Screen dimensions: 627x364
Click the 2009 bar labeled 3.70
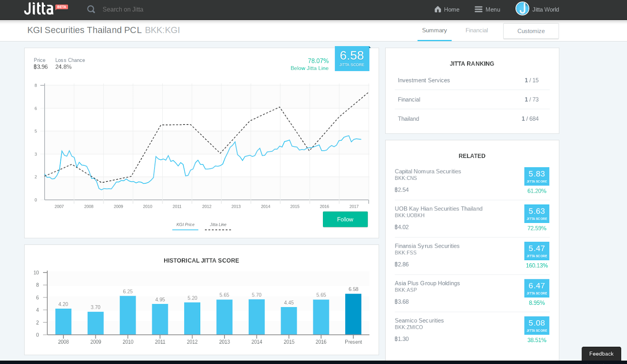click(x=96, y=323)
